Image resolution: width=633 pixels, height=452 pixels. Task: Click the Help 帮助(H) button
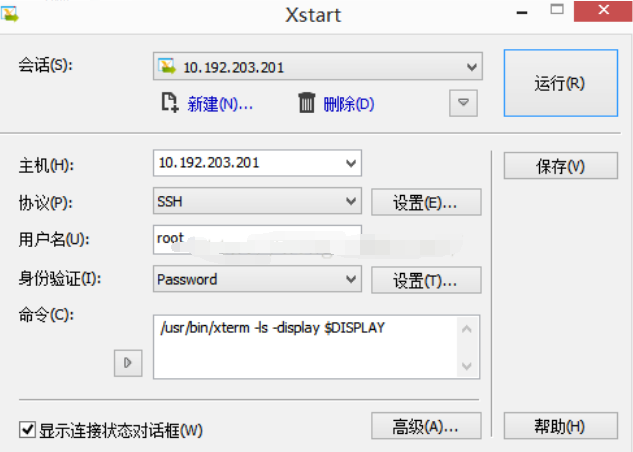[x=560, y=425]
